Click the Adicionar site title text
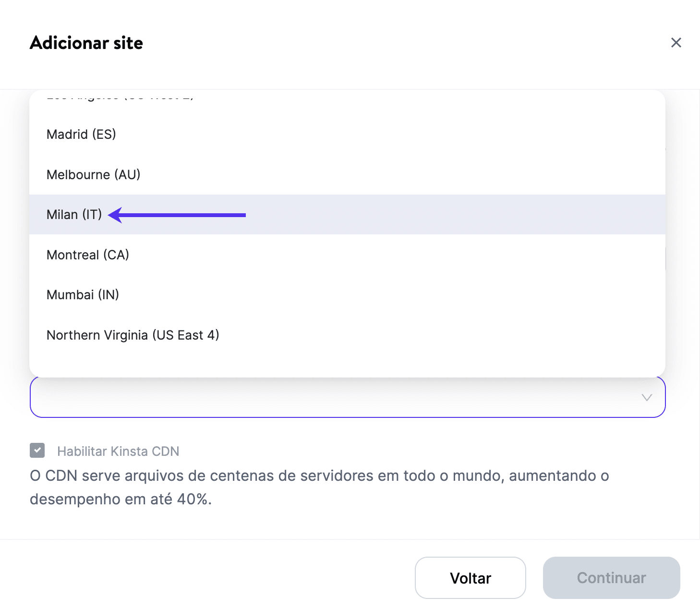 click(86, 43)
